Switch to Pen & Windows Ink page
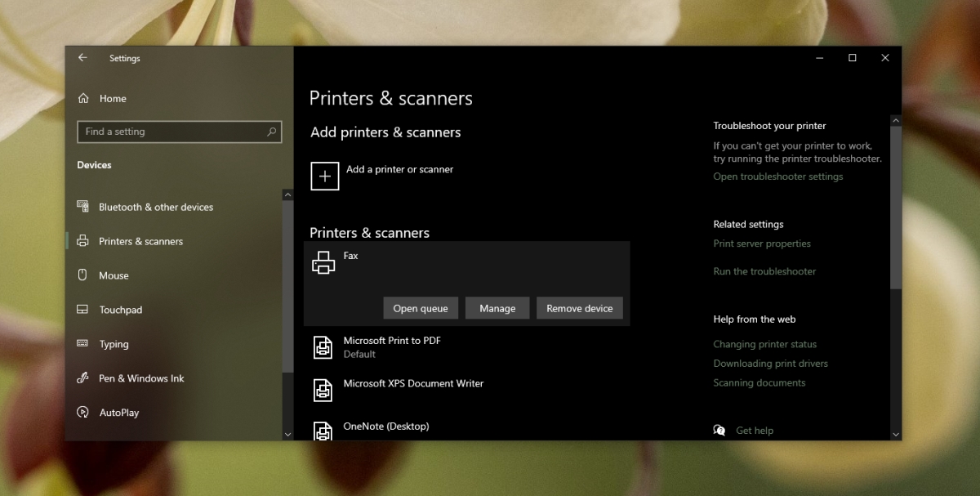This screenshot has width=980, height=496. click(141, 378)
